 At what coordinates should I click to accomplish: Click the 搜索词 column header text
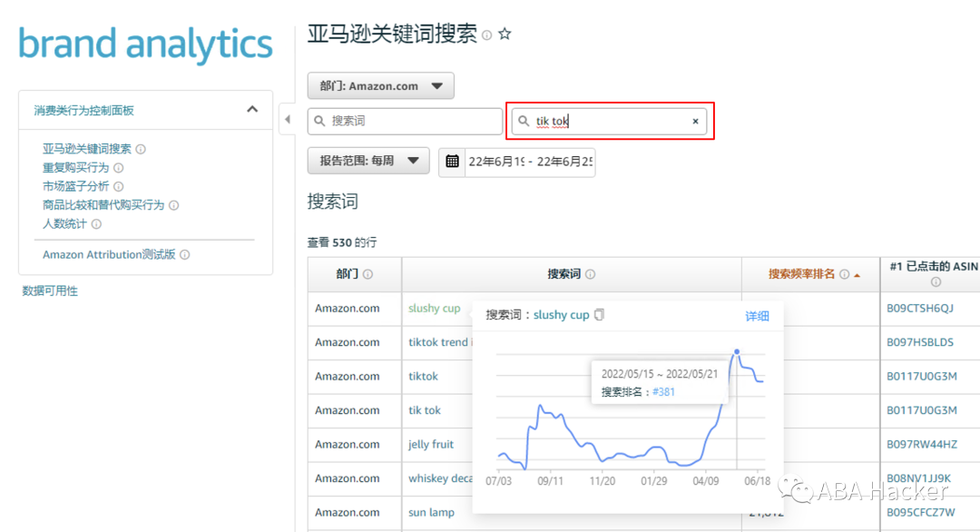pyautogui.click(x=563, y=274)
